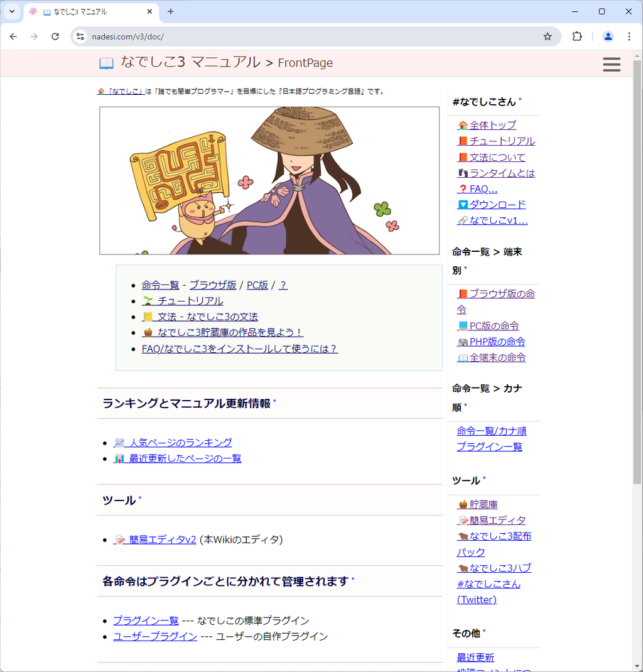Open a new browser tab
This screenshot has width=643, height=672.
coord(171,11)
